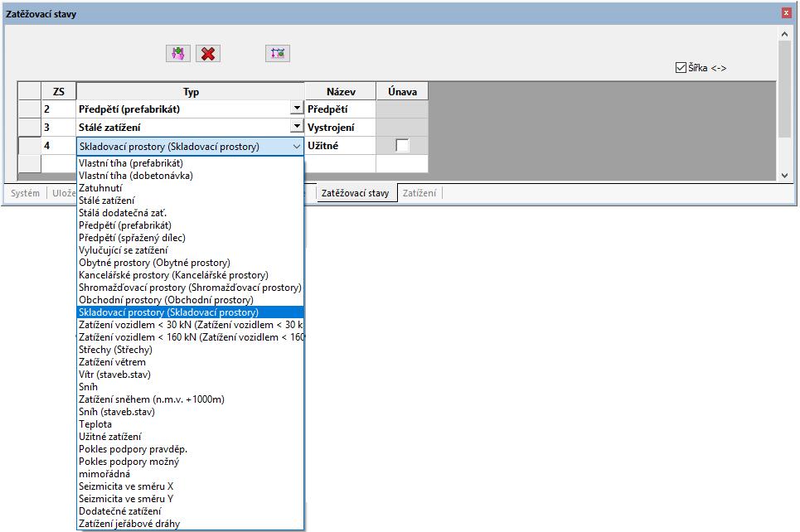Choose Zatížení větrem option
The height and width of the screenshot is (532, 800).
pyautogui.click(x=191, y=362)
